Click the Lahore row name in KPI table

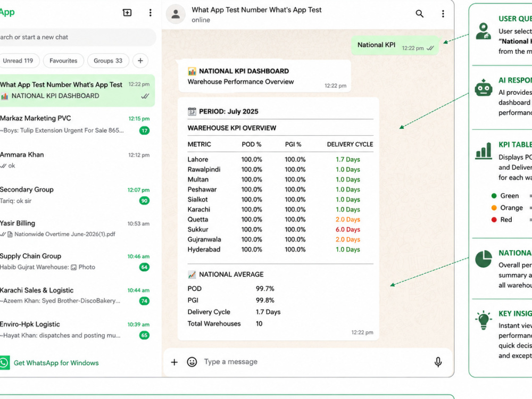click(x=198, y=160)
